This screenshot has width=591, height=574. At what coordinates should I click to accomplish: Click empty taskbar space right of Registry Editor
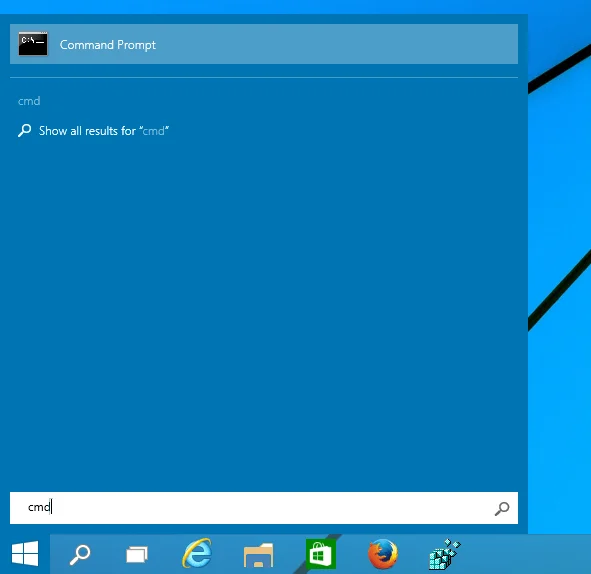click(x=528, y=554)
